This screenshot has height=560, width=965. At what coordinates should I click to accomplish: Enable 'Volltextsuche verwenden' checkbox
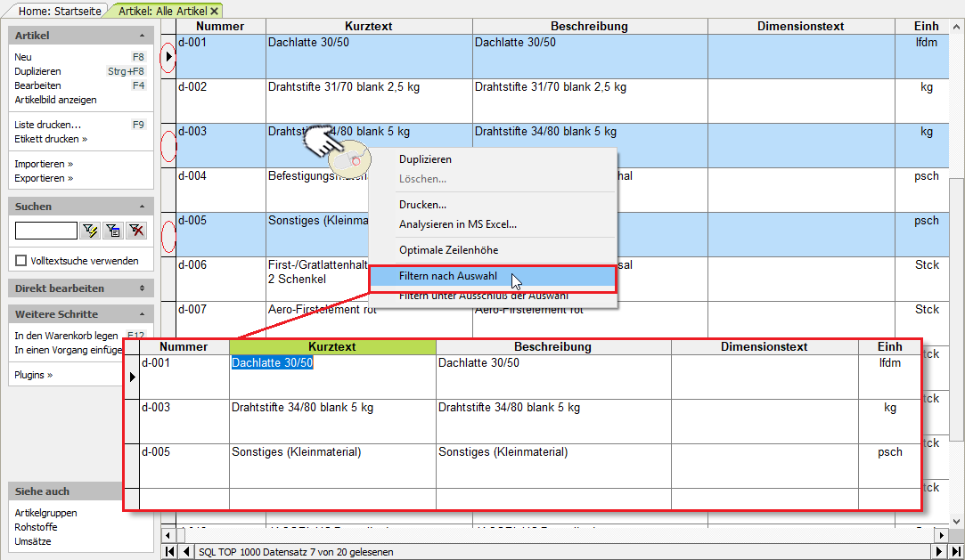point(21,261)
